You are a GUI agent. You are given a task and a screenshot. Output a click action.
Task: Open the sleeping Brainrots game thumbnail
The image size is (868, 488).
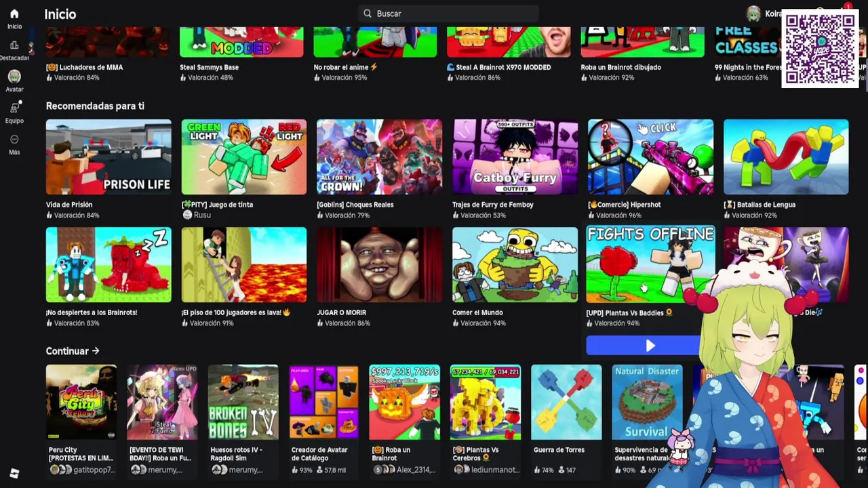(108, 265)
